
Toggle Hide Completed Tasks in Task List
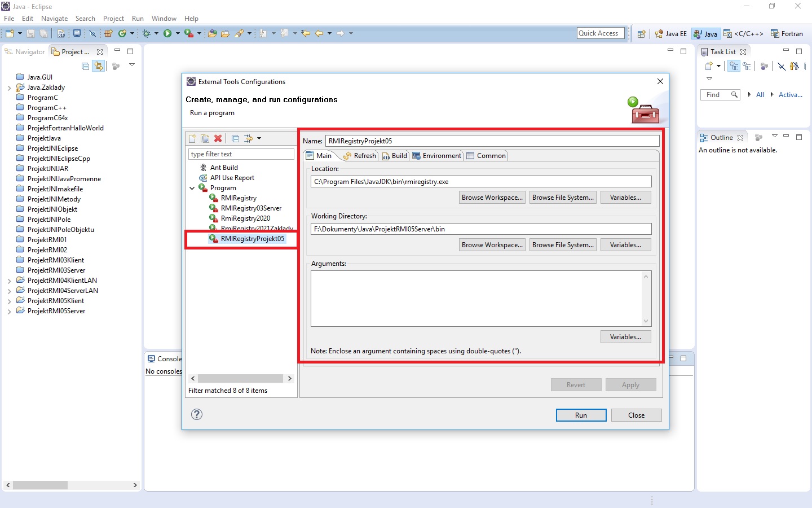coord(782,66)
